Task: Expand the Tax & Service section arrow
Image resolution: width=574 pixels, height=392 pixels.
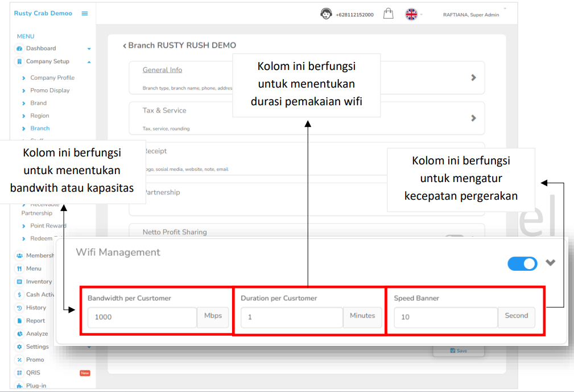Action: tap(473, 118)
